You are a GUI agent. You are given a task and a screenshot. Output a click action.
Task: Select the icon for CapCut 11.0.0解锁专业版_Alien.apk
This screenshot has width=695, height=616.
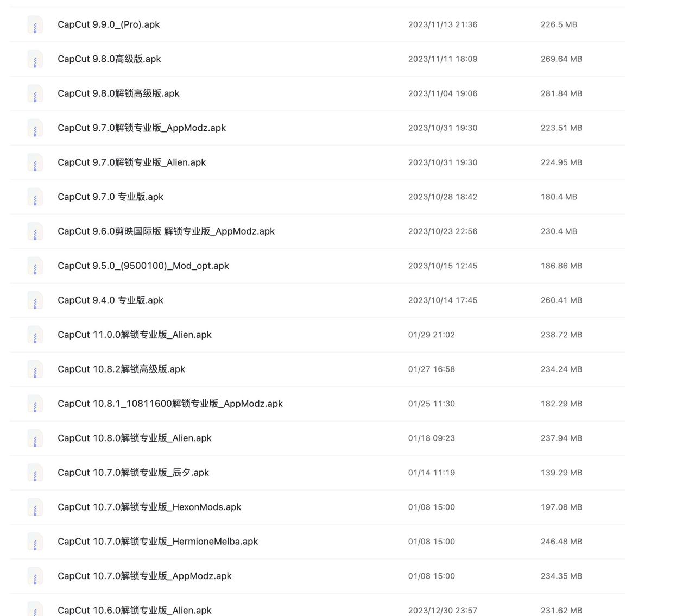pyautogui.click(x=35, y=335)
